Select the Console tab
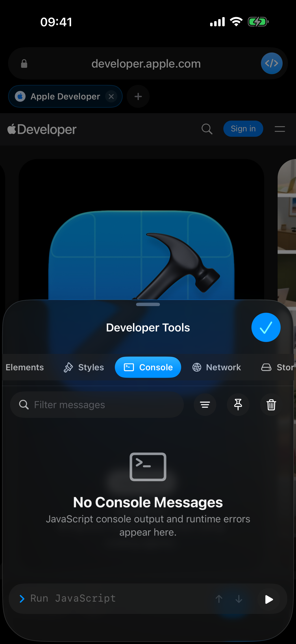The width and height of the screenshot is (296, 644). tap(148, 367)
